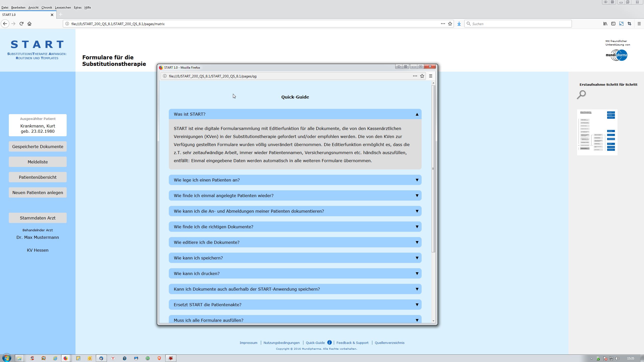Open the Extras menu
This screenshot has width=644, height=362.
(78, 8)
